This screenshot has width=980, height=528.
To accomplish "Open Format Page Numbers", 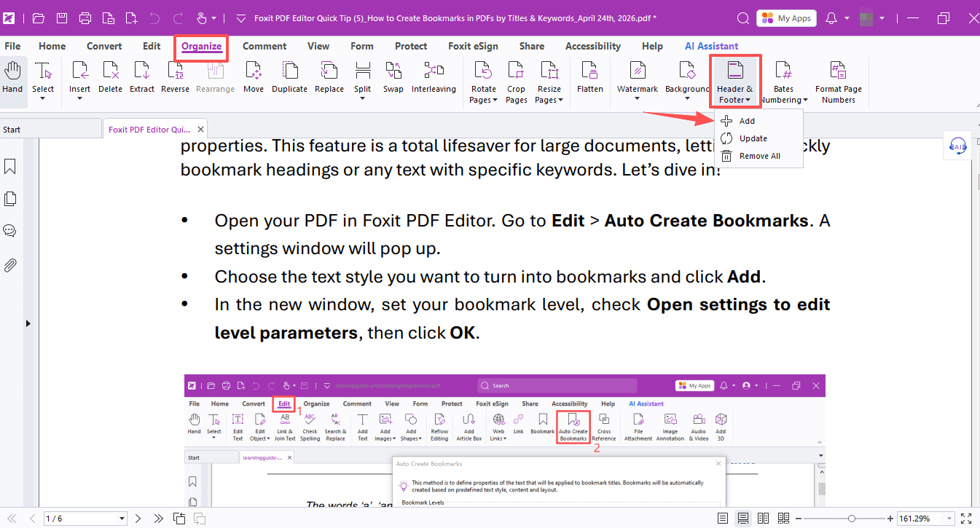I will coord(839,82).
